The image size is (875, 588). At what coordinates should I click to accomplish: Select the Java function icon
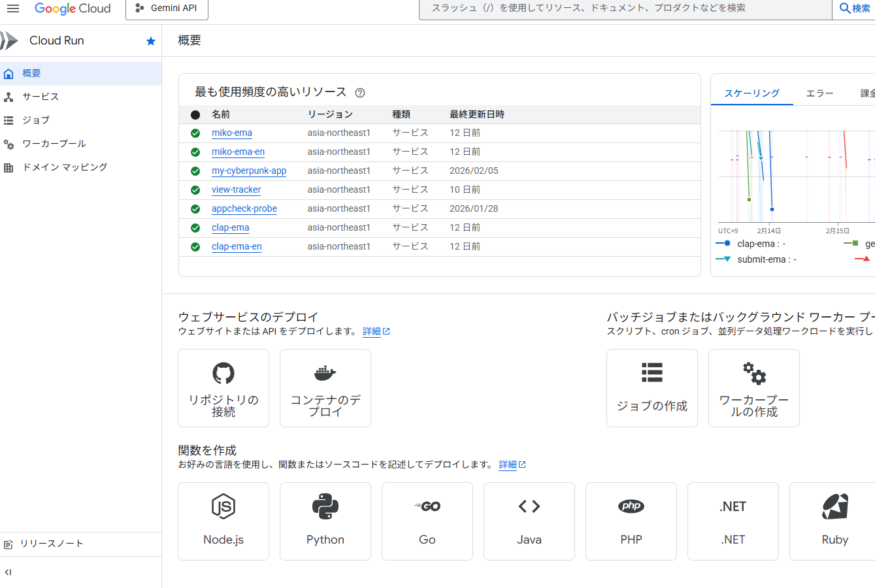tap(529, 506)
